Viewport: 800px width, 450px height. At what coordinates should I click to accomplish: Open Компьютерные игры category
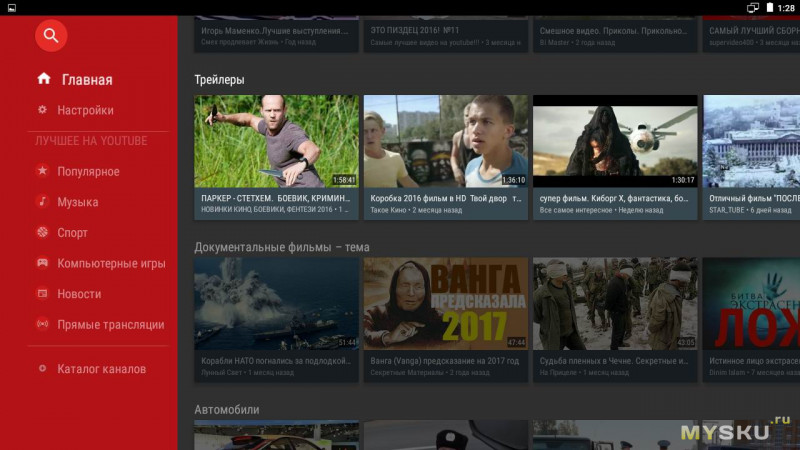coord(111,263)
